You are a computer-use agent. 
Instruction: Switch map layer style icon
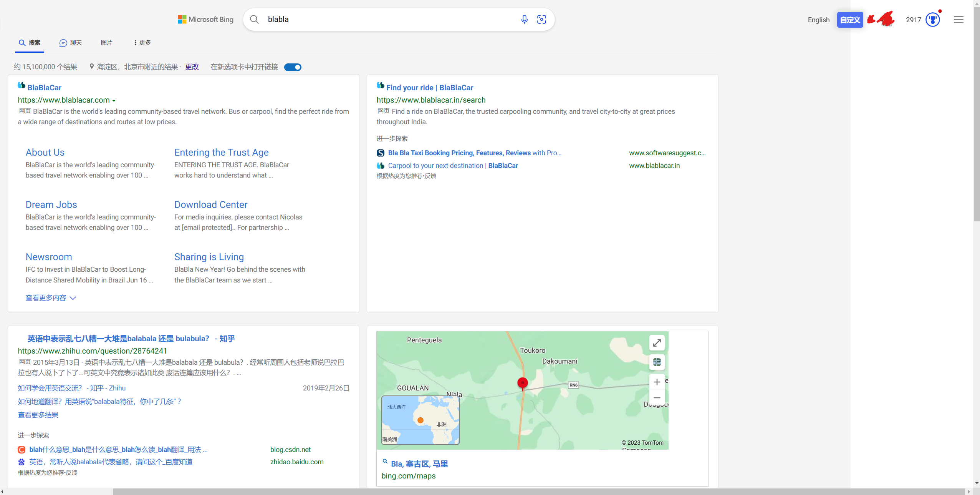point(657,362)
